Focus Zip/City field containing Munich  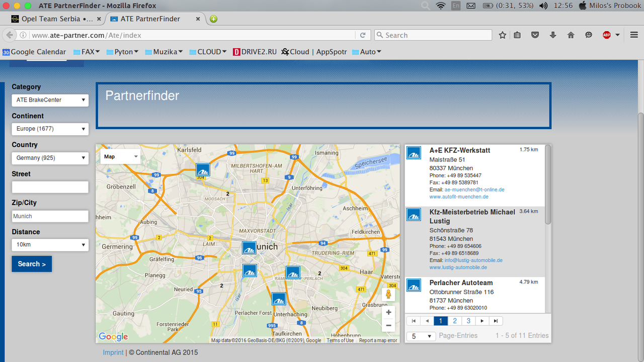(50, 216)
